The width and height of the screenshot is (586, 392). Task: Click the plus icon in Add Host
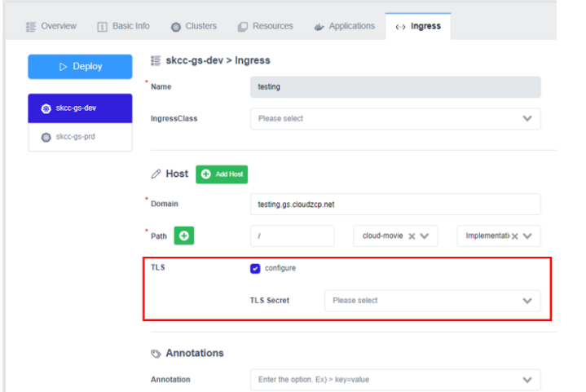(x=206, y=174)
